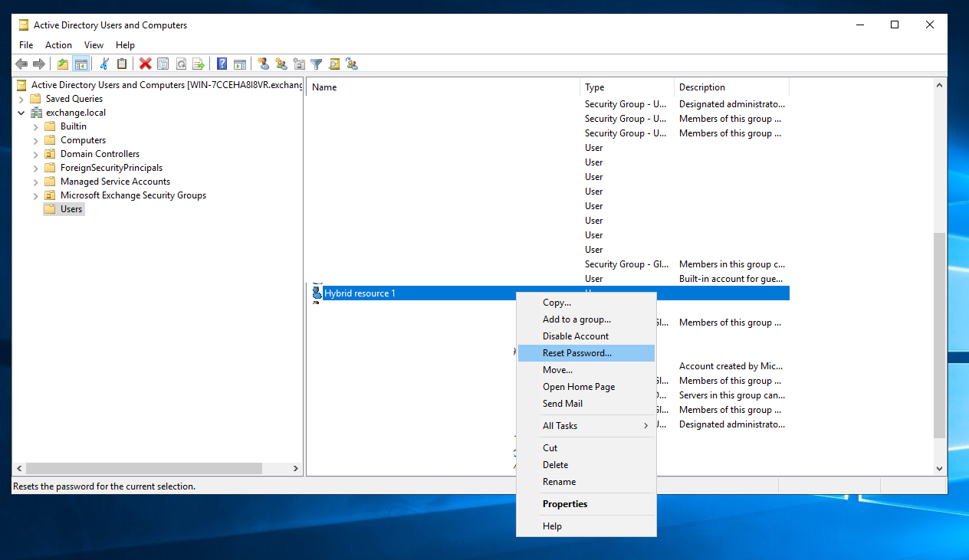
Task: Click the Saved Queries folder icon
Action: point(35,99)
